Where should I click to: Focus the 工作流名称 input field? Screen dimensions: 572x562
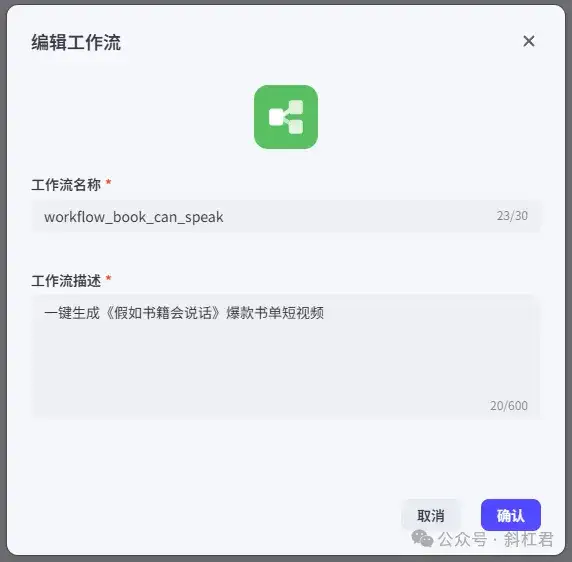point(286,216)
